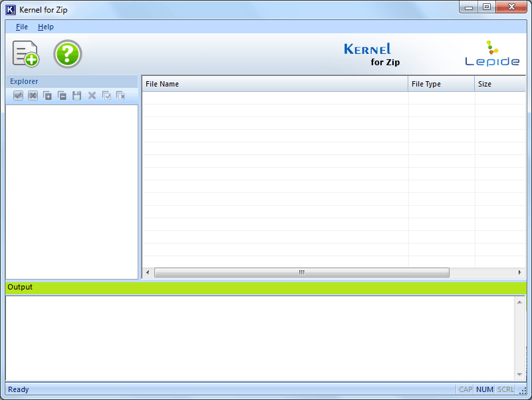The width and height of the screenshot is (532, 400).
Task: Minimize the Kernel for Zip window
Action: tap(469, 7)
